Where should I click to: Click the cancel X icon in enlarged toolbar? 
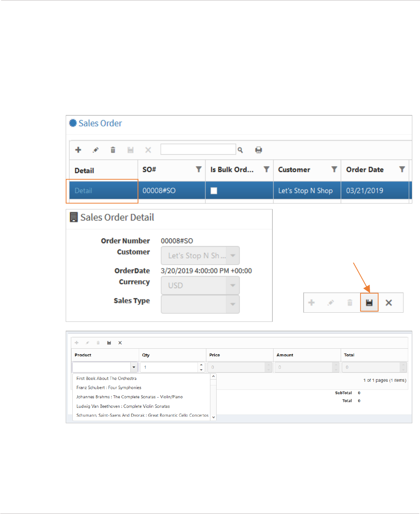(389, 303)
